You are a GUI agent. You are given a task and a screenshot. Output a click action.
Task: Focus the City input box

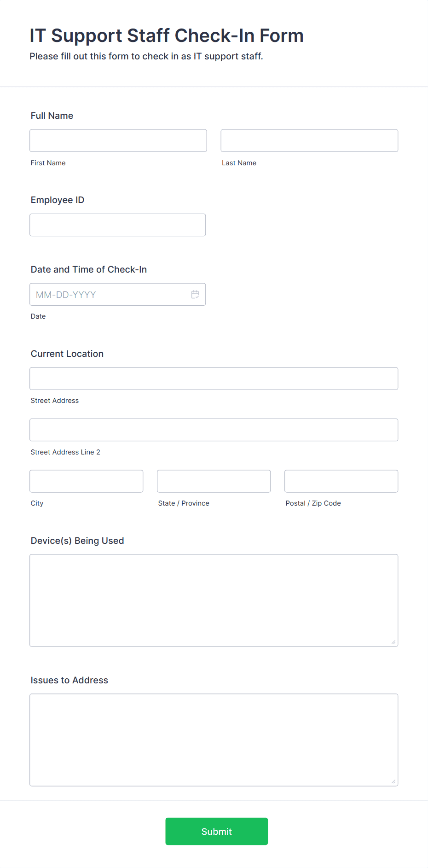pos(87,481)
